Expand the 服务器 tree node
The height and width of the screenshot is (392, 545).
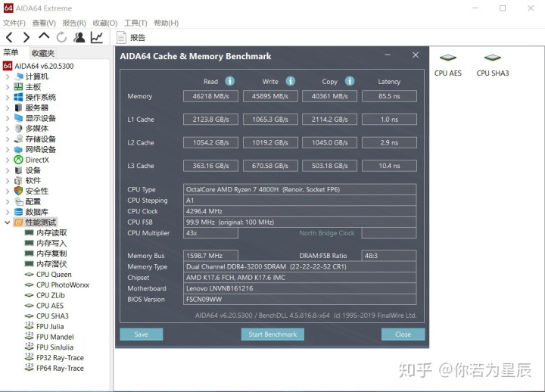[x=8, y=107]
